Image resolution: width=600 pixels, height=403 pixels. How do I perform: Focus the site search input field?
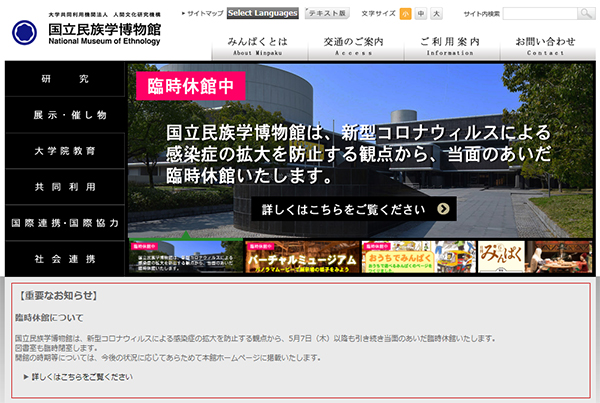tap(540, 14)
